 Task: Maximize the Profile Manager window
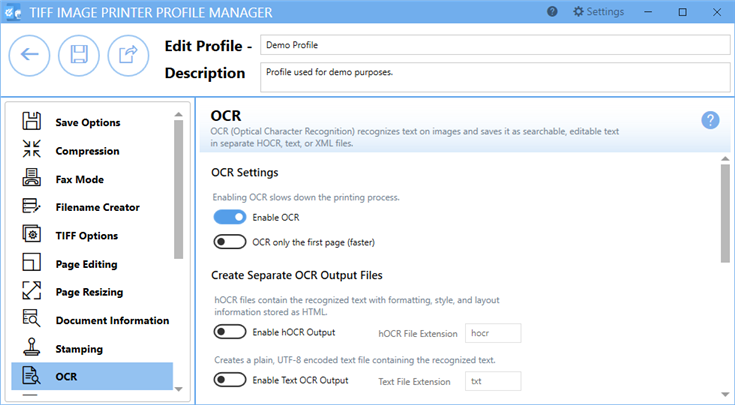[683, 12]
